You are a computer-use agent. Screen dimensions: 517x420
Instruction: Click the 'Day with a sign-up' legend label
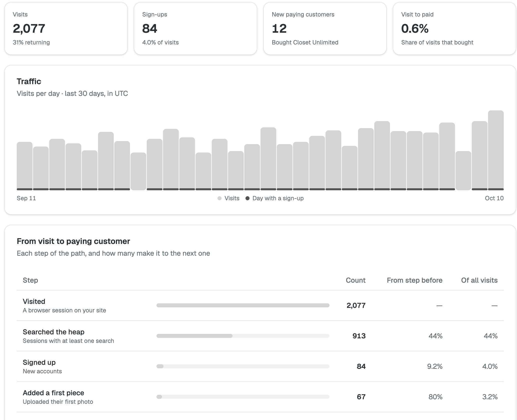coord(278,198)
